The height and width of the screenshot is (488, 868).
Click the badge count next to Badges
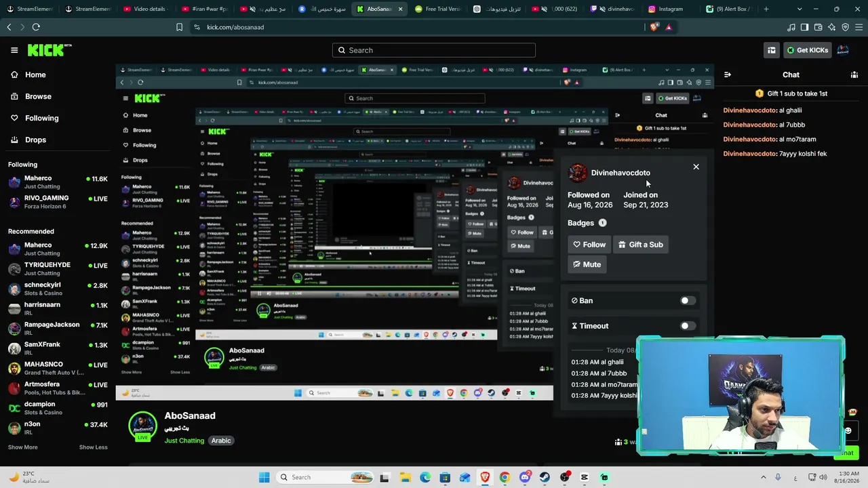[x=602, y=223]
